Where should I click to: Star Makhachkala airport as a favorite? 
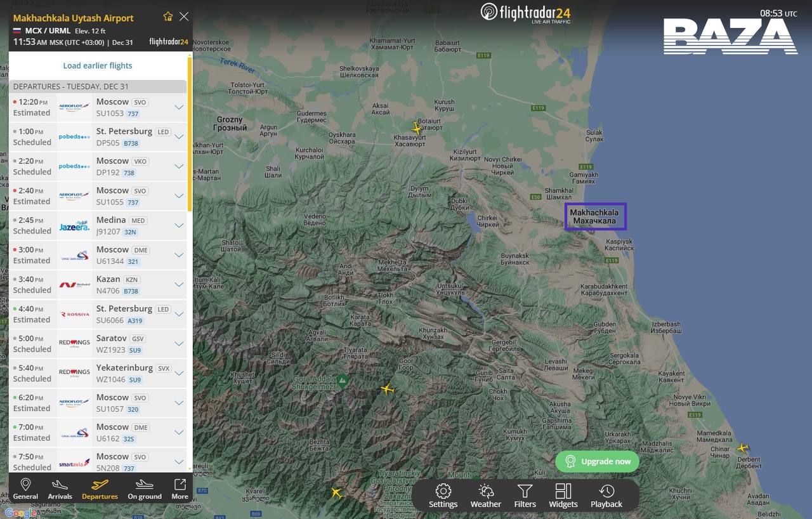[x=167, y=16]
